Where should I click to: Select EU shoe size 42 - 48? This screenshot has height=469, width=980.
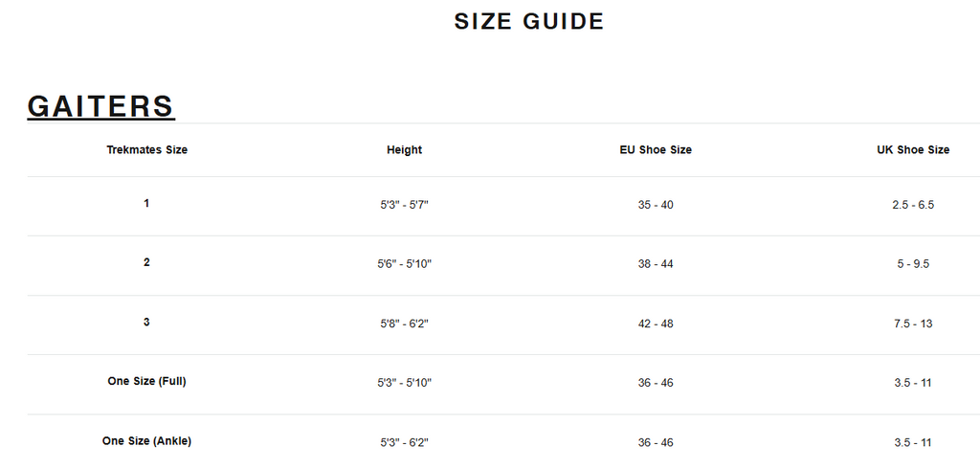pos(656,324)
